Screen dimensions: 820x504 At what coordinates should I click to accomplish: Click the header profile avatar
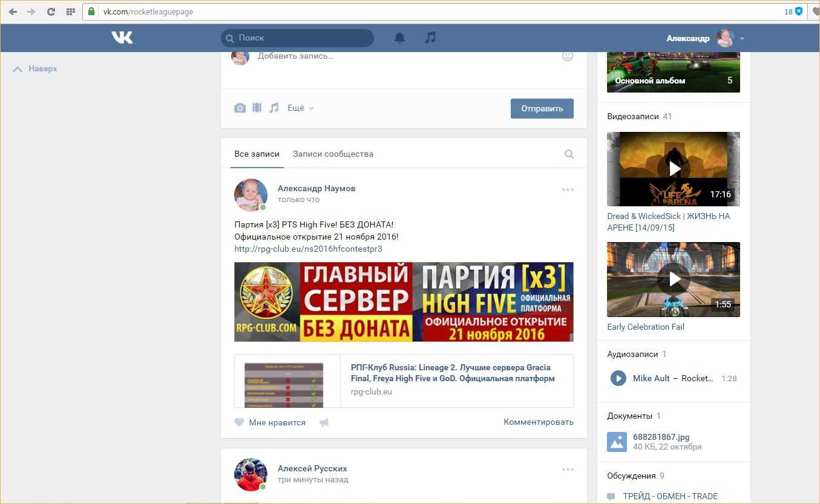[x=725, y=38]
